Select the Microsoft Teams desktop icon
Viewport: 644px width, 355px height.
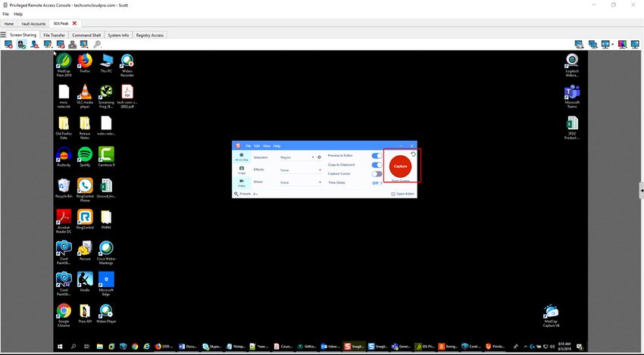click(572, 96)
